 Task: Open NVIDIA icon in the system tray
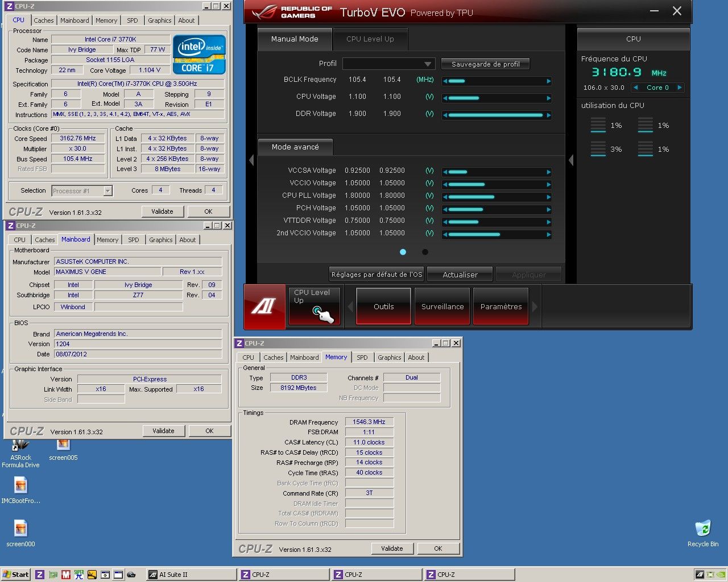pyautogui.click(x=720, y=575)
